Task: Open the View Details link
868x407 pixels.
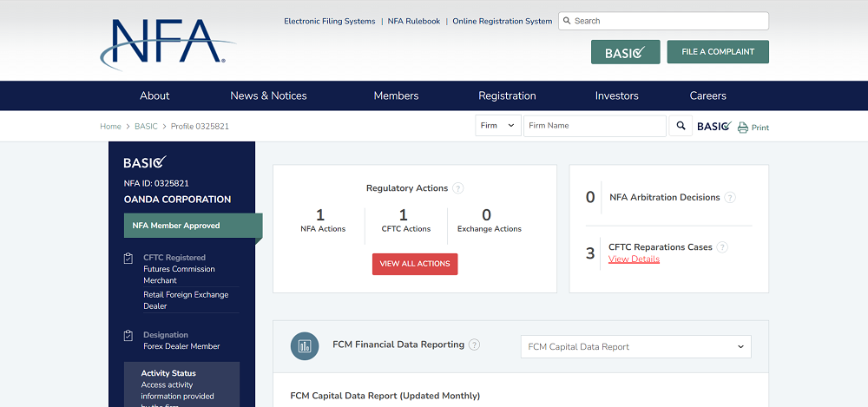Action: click(x=634, y=259)
